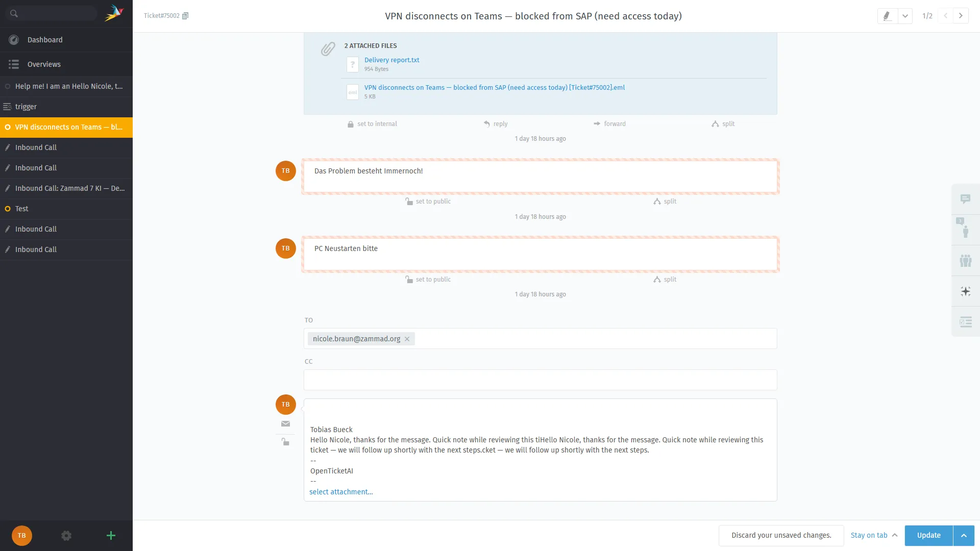The image size is (980, 551).
Task: Open the trigger tab in the sidebar
Action: (x=66, y=107)
